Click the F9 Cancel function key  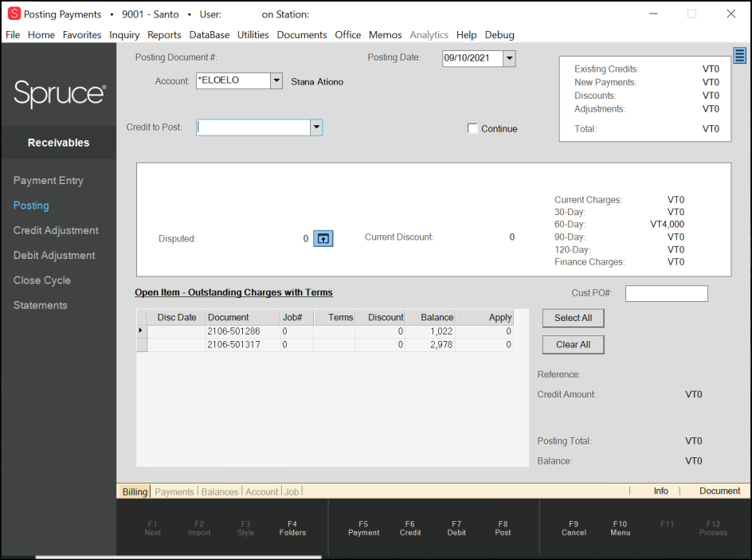[574, 528]
